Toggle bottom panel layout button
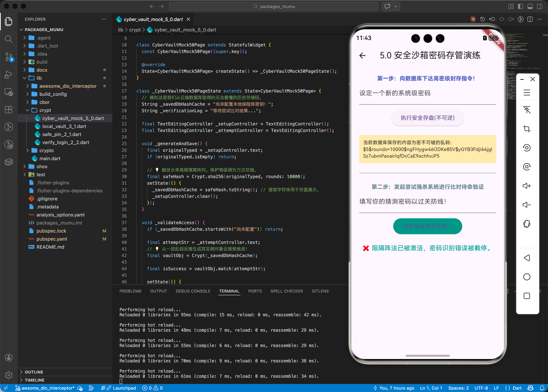 pos(530,7)
